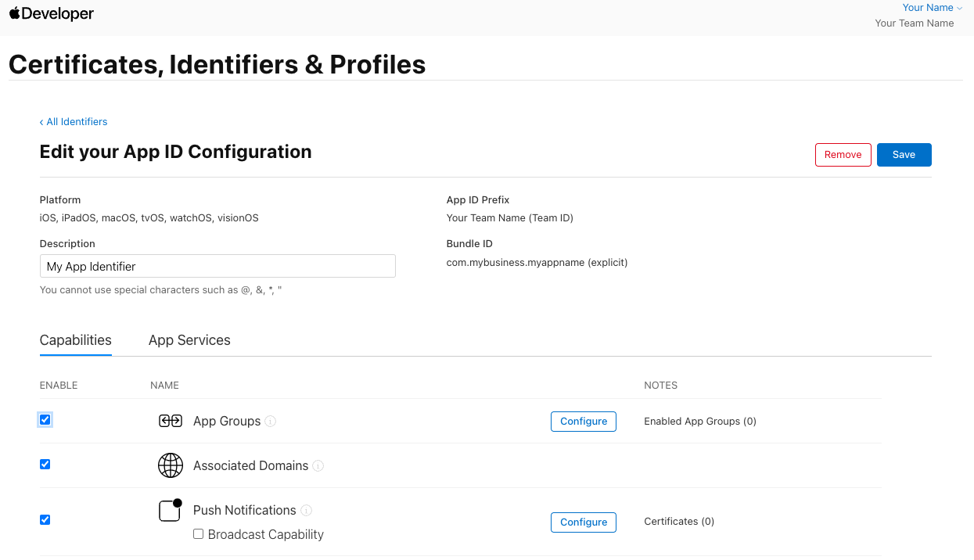Click the Associated Domains globe icon
Screen dimensions: 974x560
pos(170,465)
